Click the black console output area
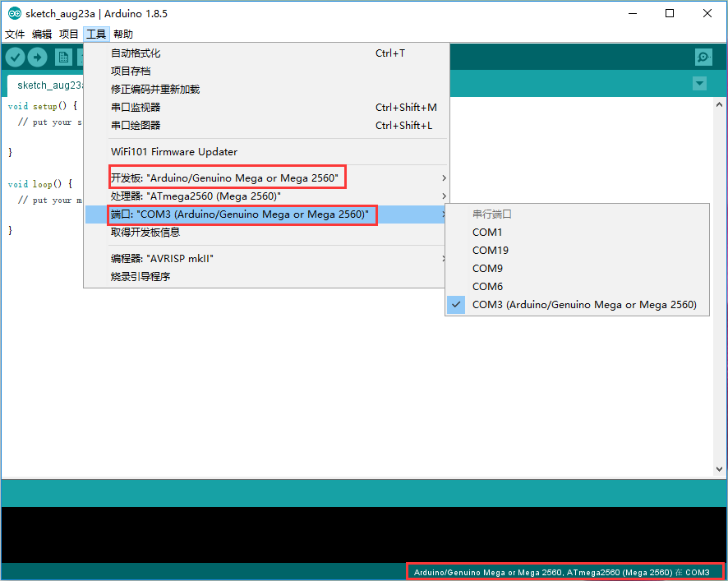 pos(364,534)
